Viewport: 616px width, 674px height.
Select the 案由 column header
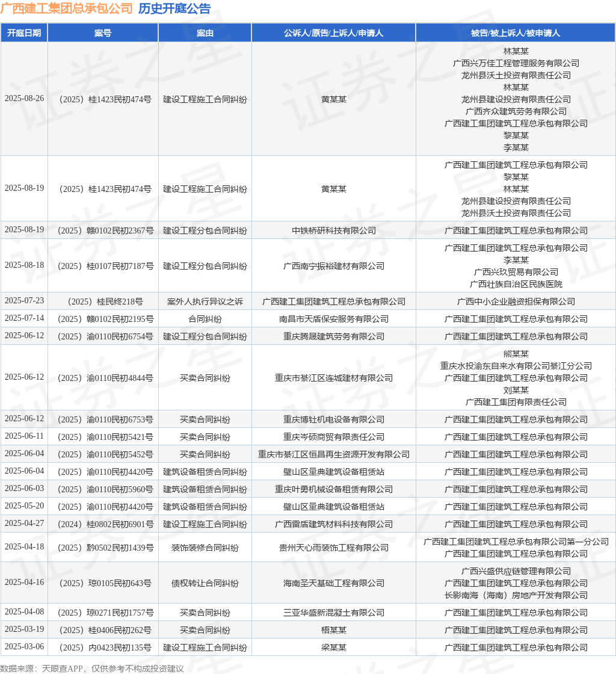click(205, 33)
